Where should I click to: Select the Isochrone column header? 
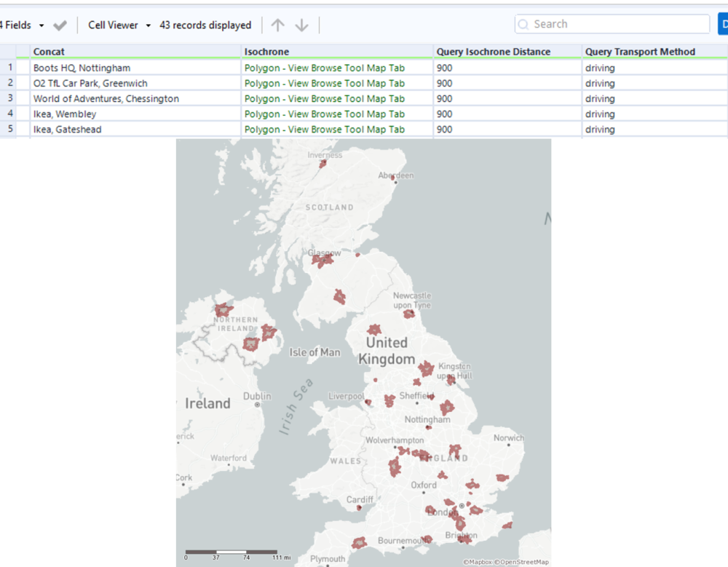coord(337,52)
